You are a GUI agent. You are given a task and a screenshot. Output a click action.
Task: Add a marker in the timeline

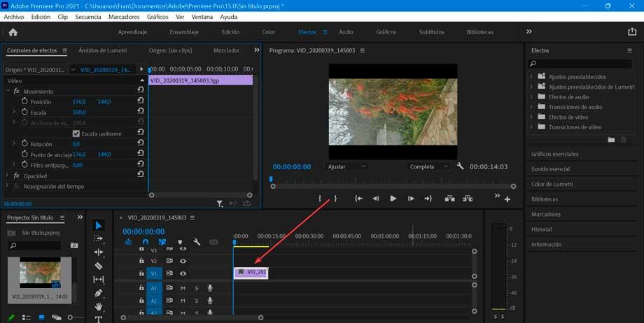pos(180,242)
